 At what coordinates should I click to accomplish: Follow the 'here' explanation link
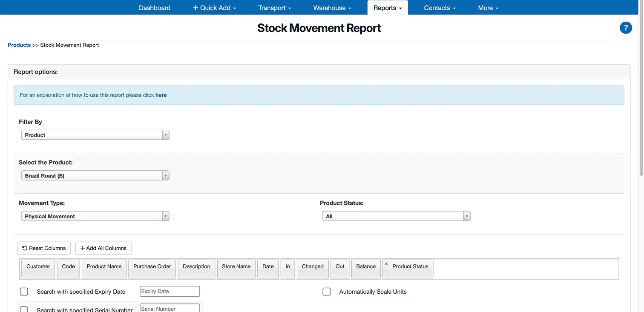[x=161, y=95]
